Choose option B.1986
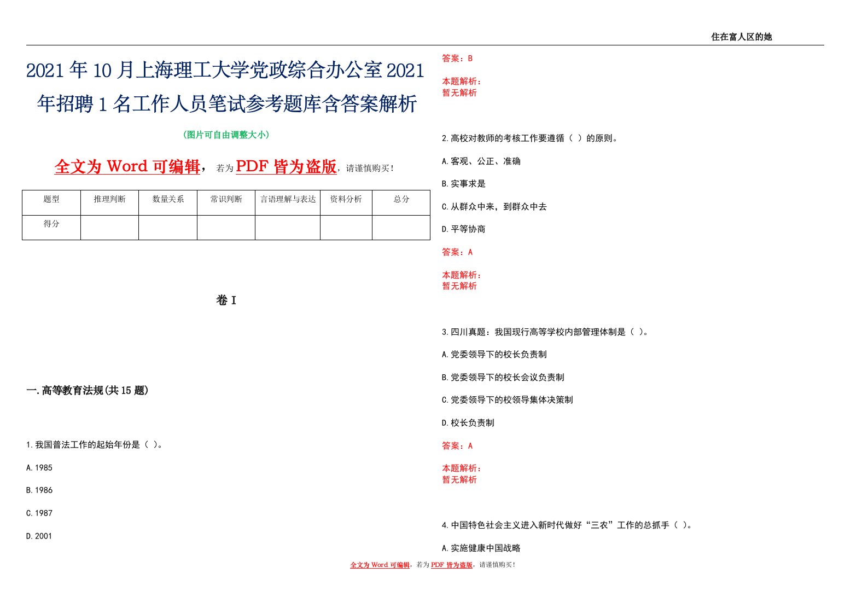The height and width of the screenshot is (614, 868). (39, 490)
